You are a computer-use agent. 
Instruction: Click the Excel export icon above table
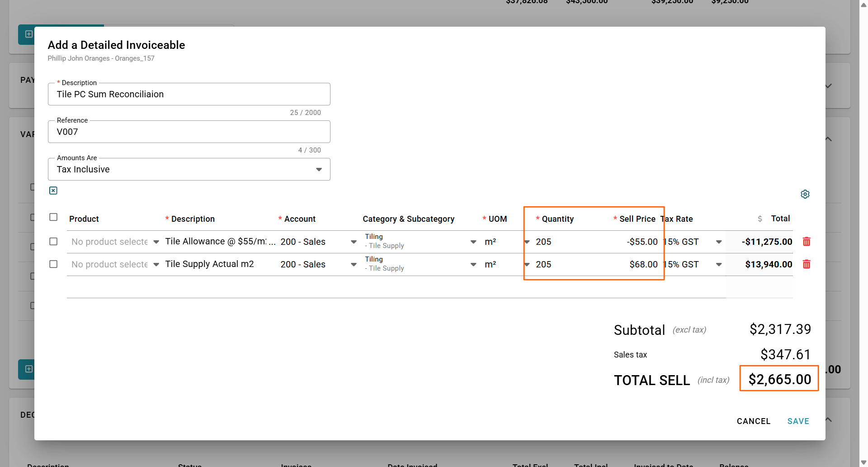(53, 191)
